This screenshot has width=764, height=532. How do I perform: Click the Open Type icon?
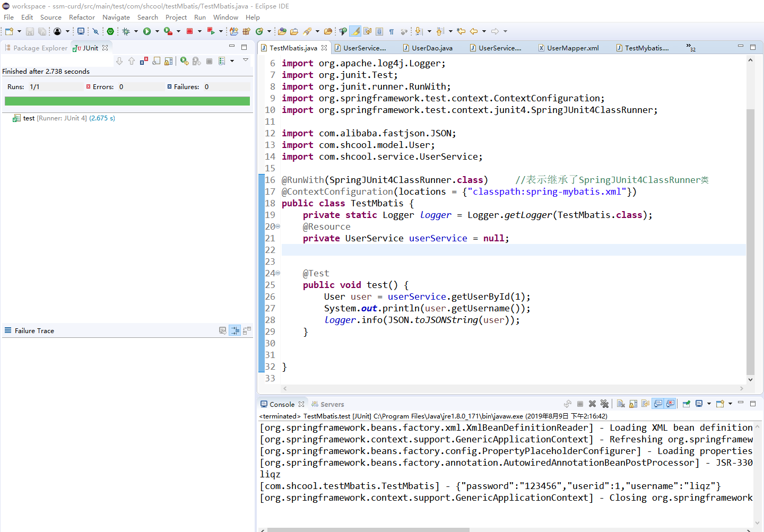tap(282, 32)
